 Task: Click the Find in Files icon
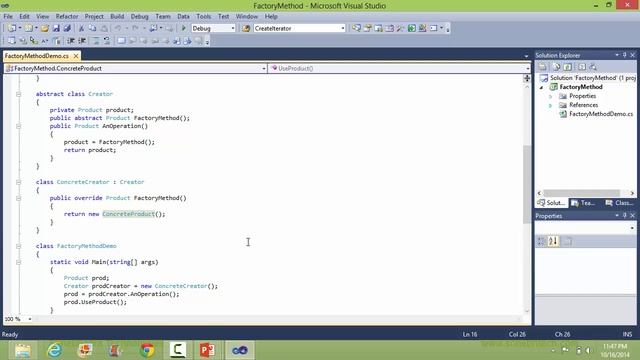246,28
